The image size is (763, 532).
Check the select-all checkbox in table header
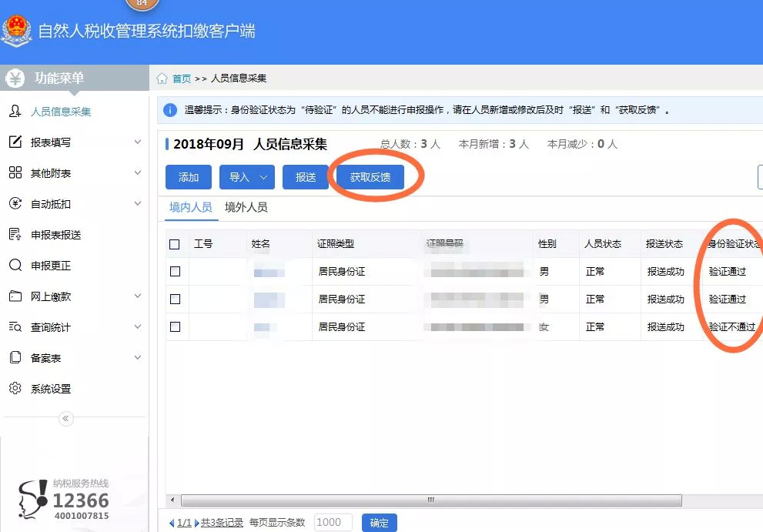pyautogui.click(x=175, y=243)
